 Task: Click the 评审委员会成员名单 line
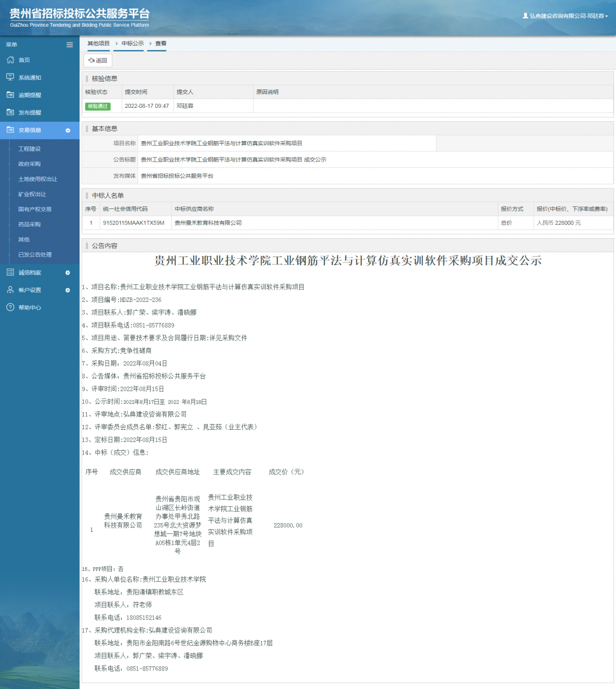tap(171, 427)
